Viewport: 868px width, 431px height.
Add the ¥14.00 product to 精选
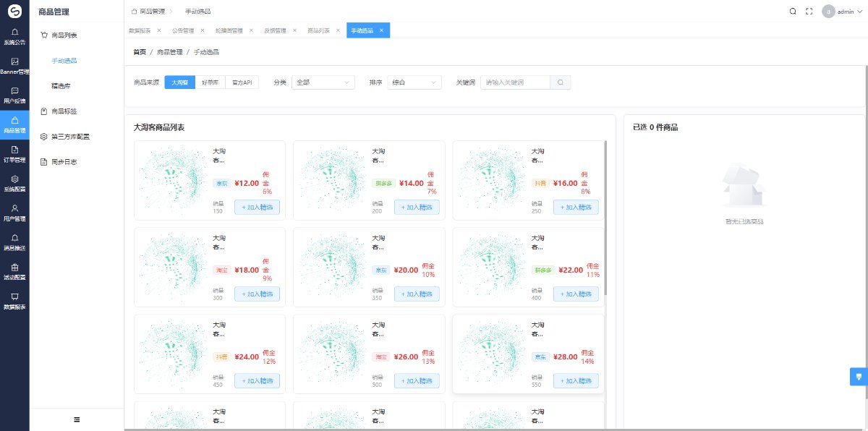417,207
